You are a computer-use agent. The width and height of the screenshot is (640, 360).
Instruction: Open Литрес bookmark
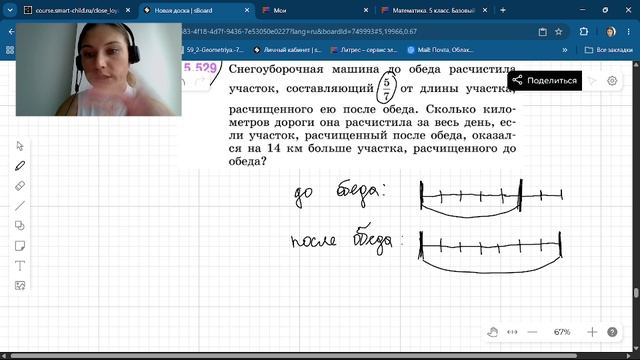pos(364,50)
